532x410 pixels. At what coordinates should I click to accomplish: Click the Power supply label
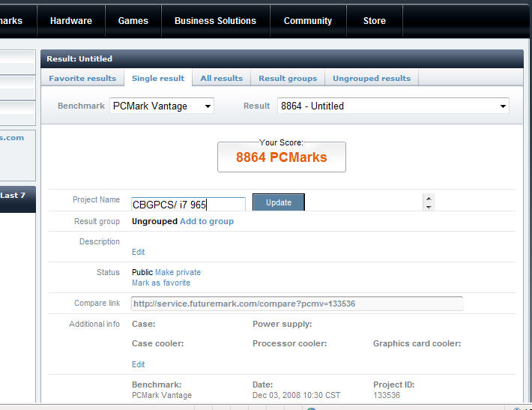(282, 324)
